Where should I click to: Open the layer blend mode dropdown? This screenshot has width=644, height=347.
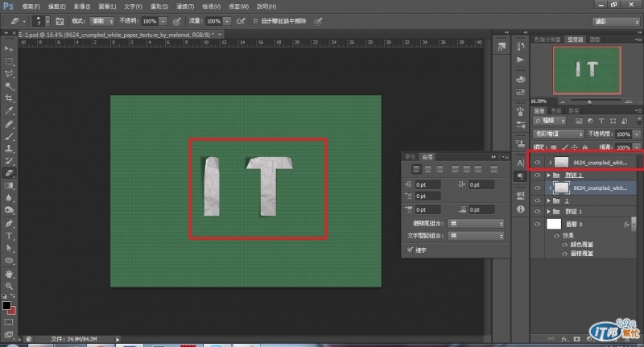(558, 134)
